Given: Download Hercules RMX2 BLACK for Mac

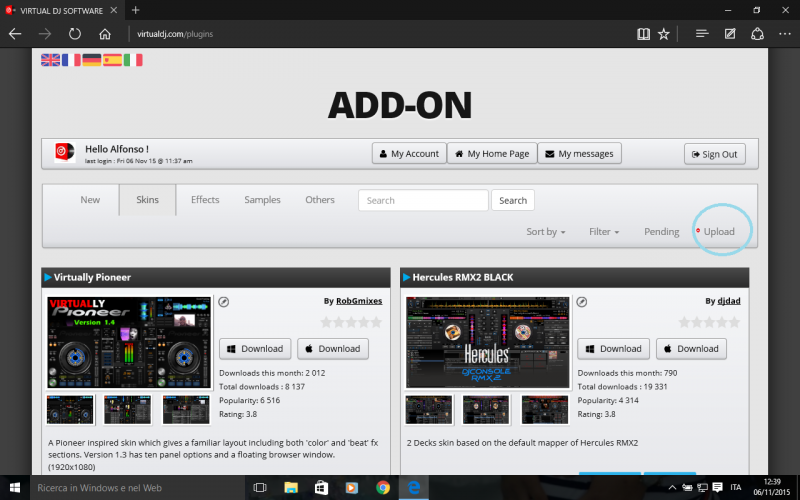Looking at the screenshot, I should [x=691, y=349].
